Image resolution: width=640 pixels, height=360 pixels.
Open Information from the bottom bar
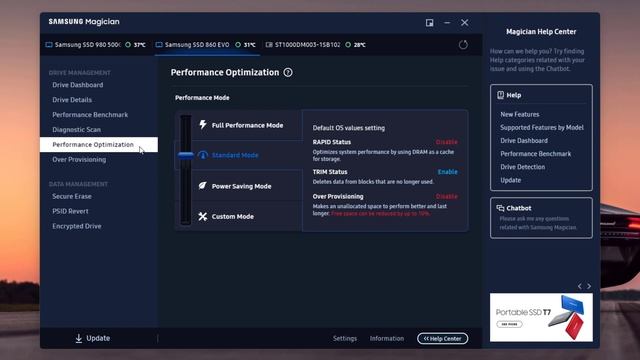tap(387, 338)
